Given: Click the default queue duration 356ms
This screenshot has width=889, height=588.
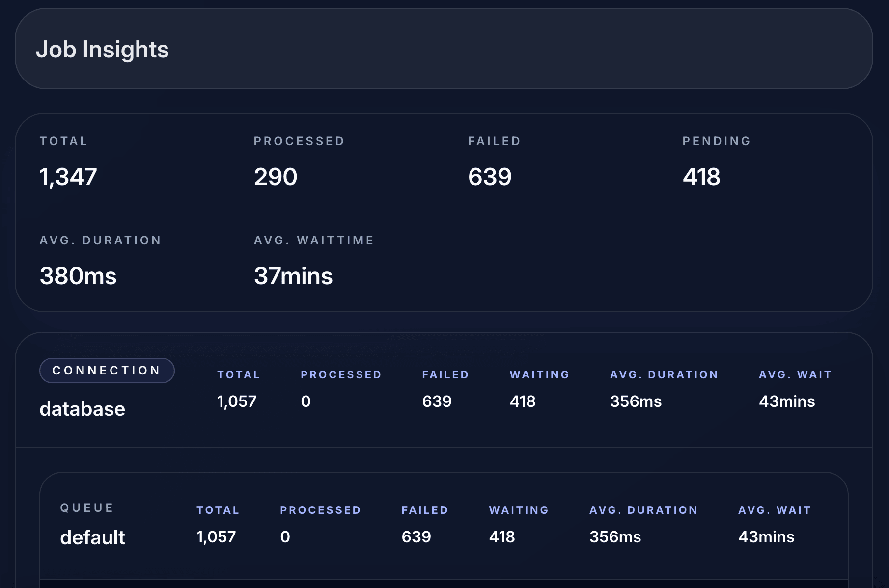Looking at the screenshot, I should pyautogui.click(x=615, y=537).
